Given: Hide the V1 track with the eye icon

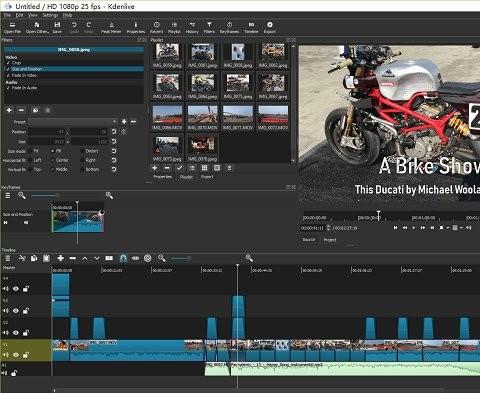Looking at the screenshot, I should click(16, 355).
